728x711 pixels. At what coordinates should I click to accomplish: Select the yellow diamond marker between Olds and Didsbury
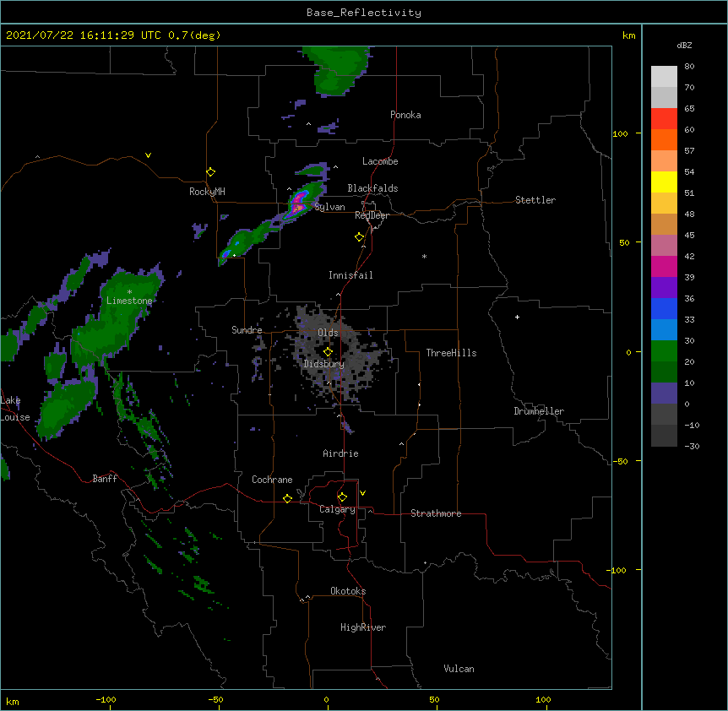coord(328,352)
